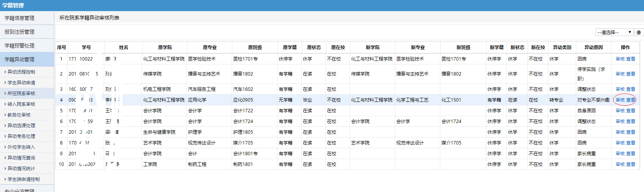644x192 pixels.
Task: Click the button right of the 请选择 dropdown
Action: [639, 32]
